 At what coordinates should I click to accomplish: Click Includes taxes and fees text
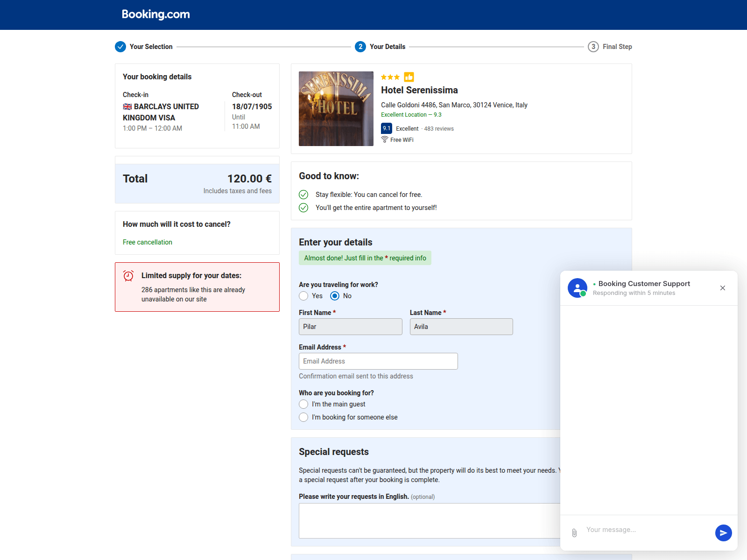pyautogui.click(x=237, y=191)
